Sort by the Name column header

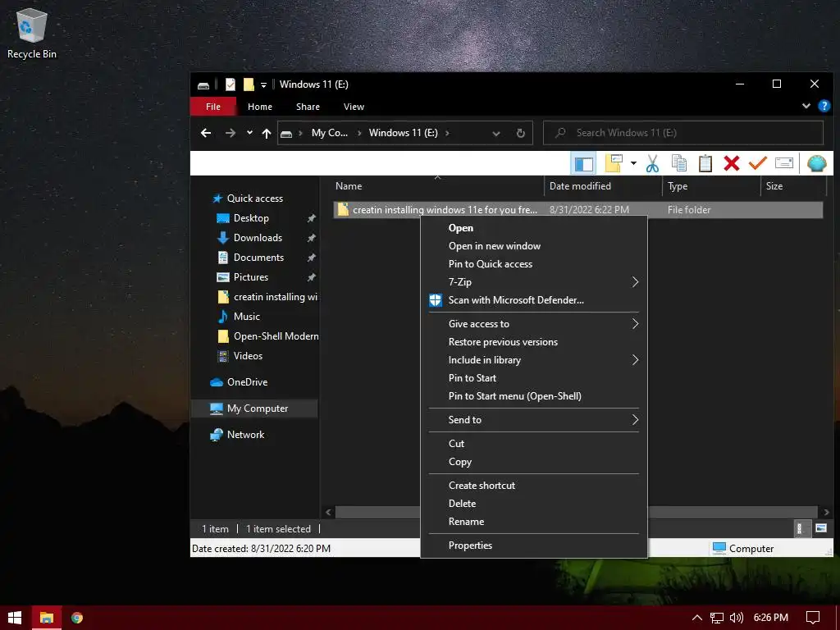point(349,186)
